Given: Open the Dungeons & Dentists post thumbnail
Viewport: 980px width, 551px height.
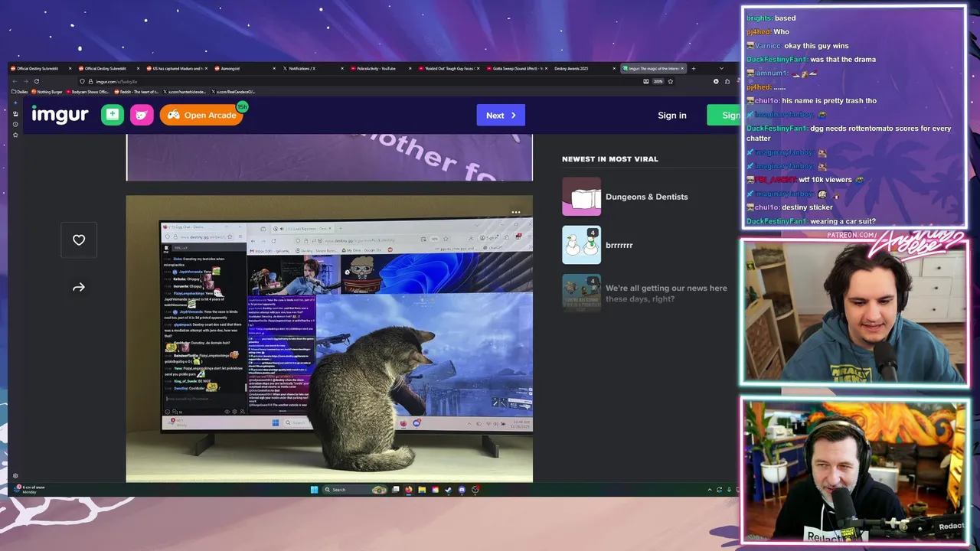Looking at the screenshot, I should pyautogui.click(x=581, y=197).
